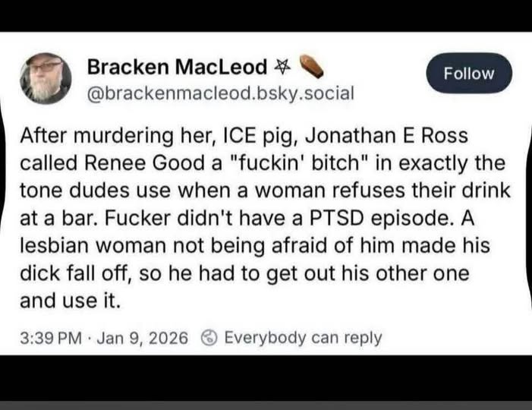
Task: Open the Bracken MacLeod display name link
Action: pos(177,68)
